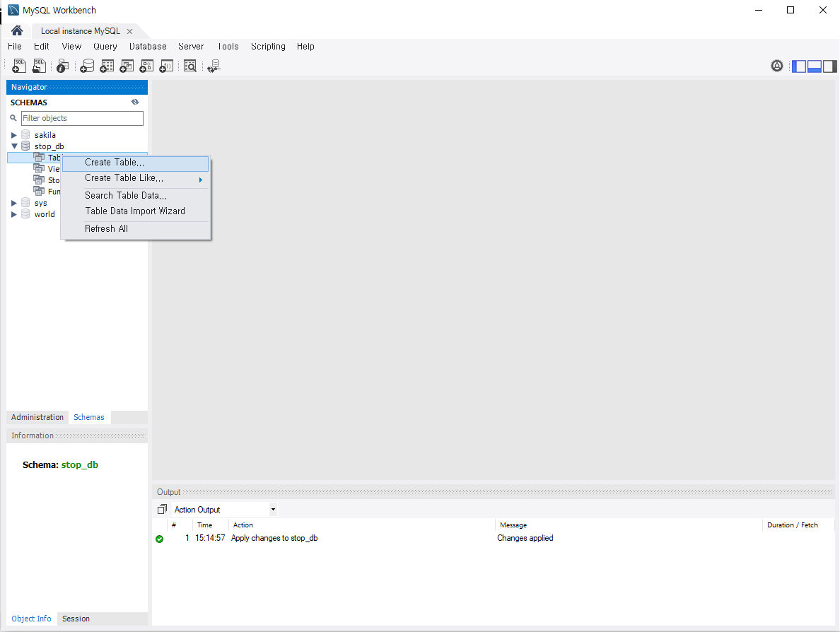Select the sakila schema name
840x632 pixels.
45,135
